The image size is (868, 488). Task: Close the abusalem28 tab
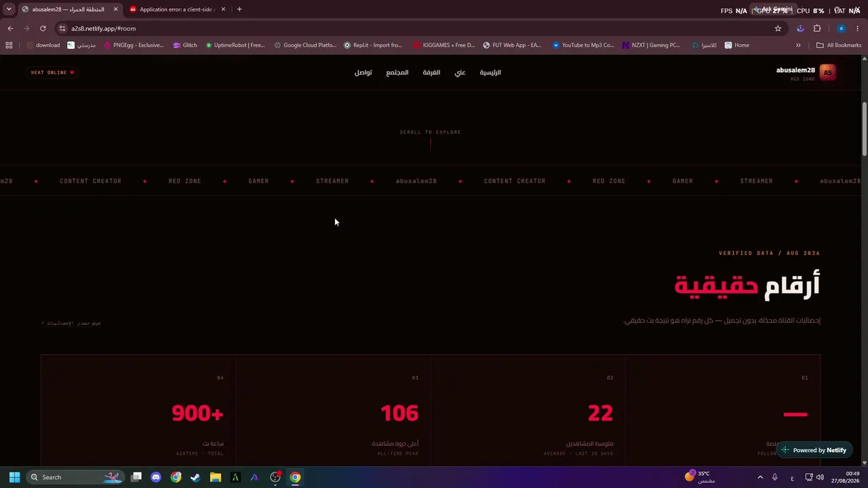(x=115, y=9)
